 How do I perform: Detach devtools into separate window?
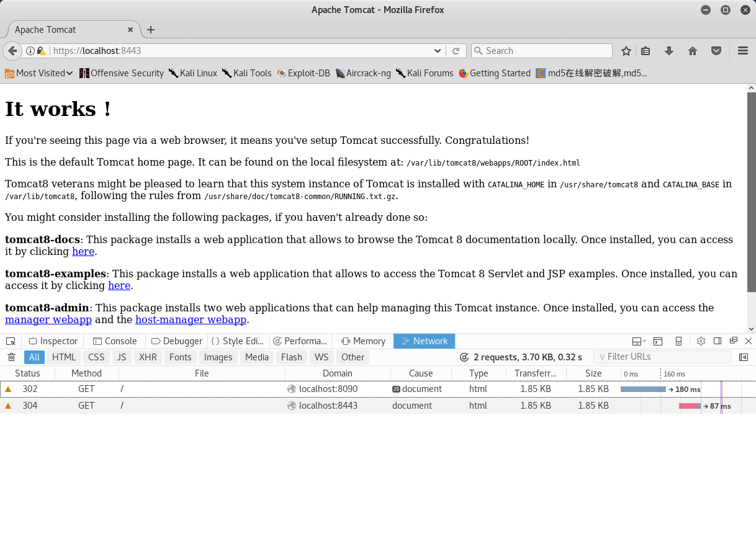(x=734, y=341)
